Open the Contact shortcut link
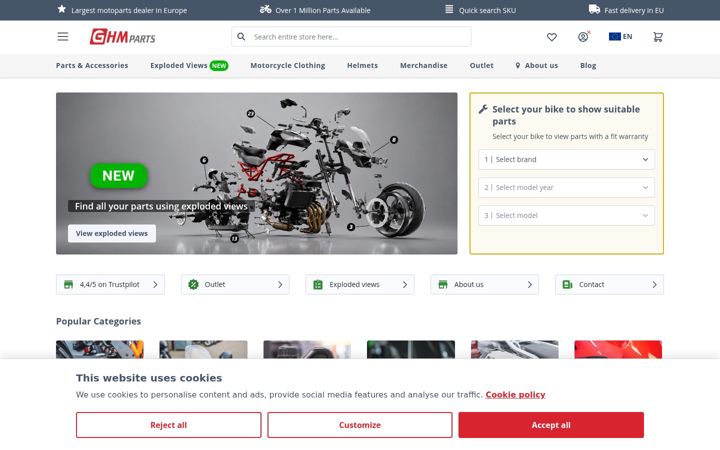This screenshot has height=450, width=720. pos(609,285)
